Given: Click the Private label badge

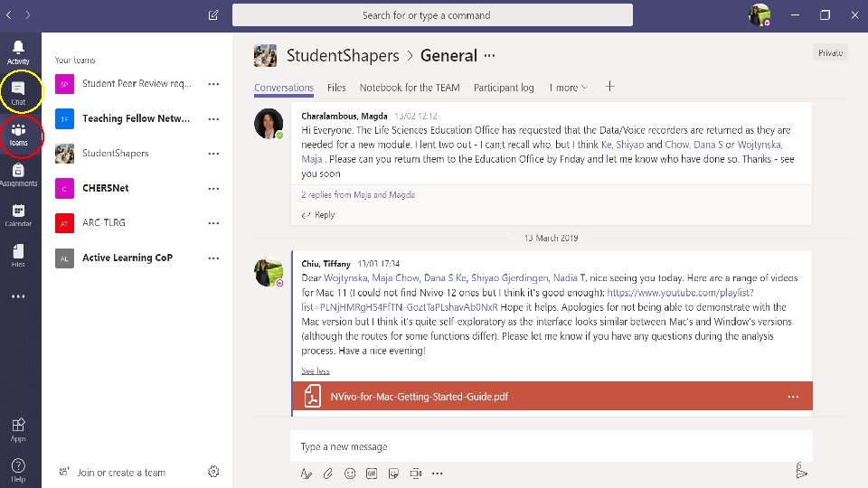Looking at the screenshot, I should pos(830,52).
